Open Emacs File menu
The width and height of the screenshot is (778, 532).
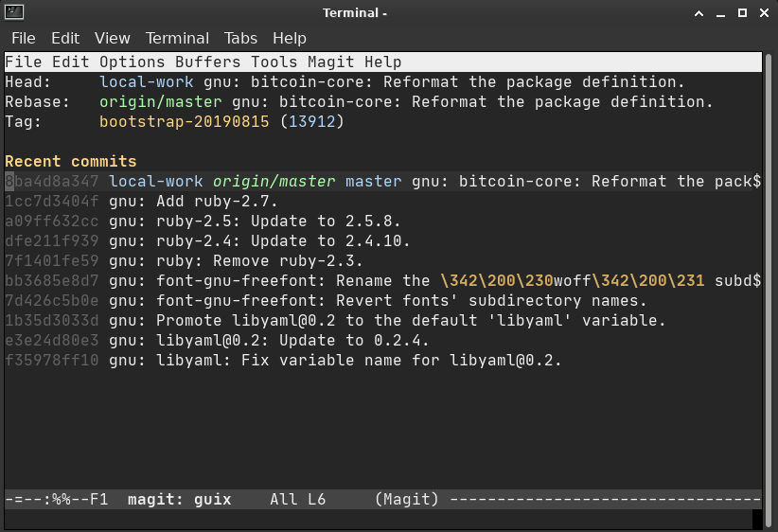coord(24,62)
